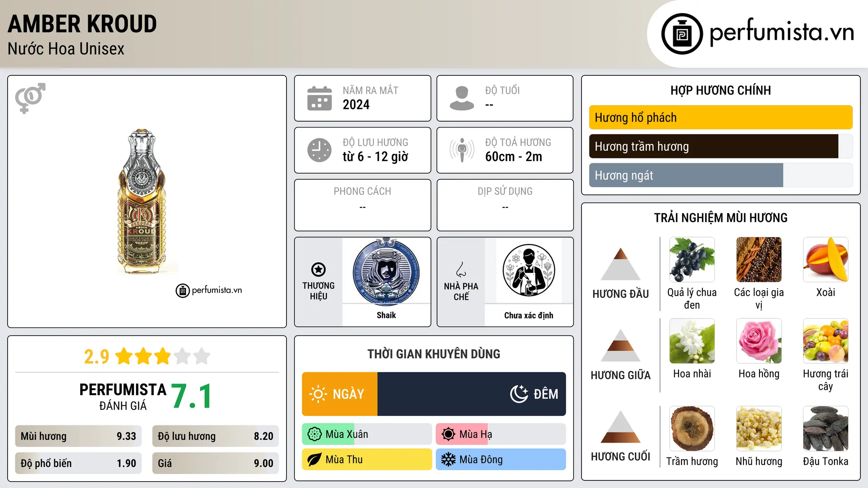The width and height of the screenshot is (868, 488).
Task: Click the person icon beside Độ tuổi
Action: (462, 98)
